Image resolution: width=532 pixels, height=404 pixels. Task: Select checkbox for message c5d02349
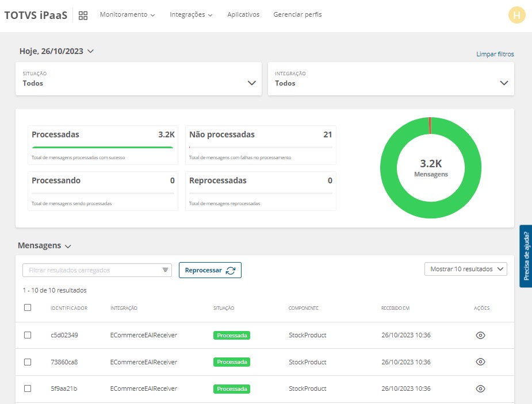[28, 335]
